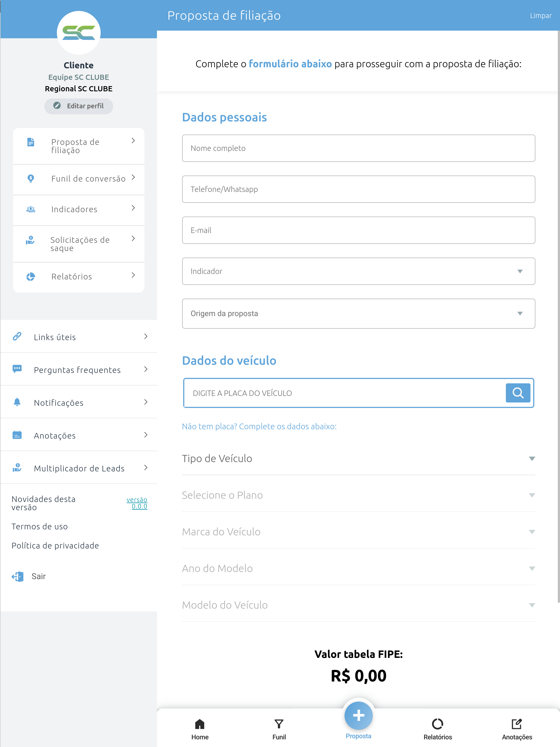The height and width of the screenshot is (747, 560).
Task: Tap the Funil filter icon
Action: point(279,724)
